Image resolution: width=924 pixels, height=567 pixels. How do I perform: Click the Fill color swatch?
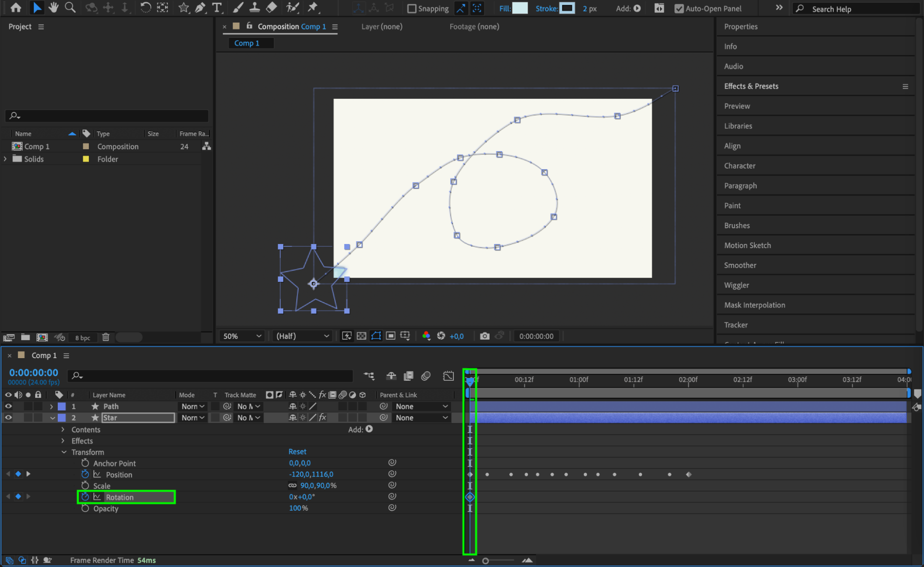click(520, 8)
